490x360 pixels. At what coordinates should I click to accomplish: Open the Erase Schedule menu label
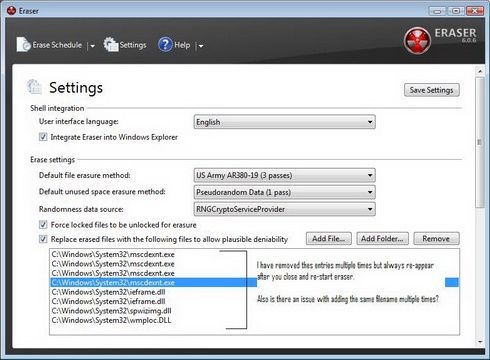coord(57,45)
